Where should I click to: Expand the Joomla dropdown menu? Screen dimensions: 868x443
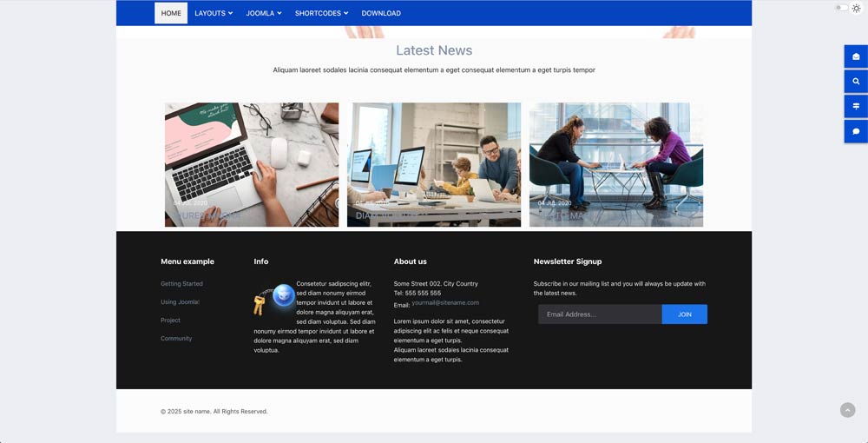coord(263,13)
